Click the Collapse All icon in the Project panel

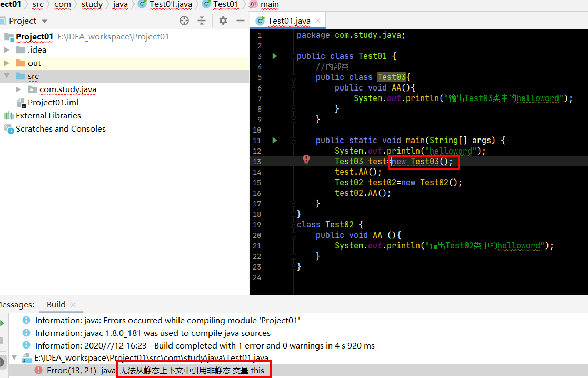point(202,21)
